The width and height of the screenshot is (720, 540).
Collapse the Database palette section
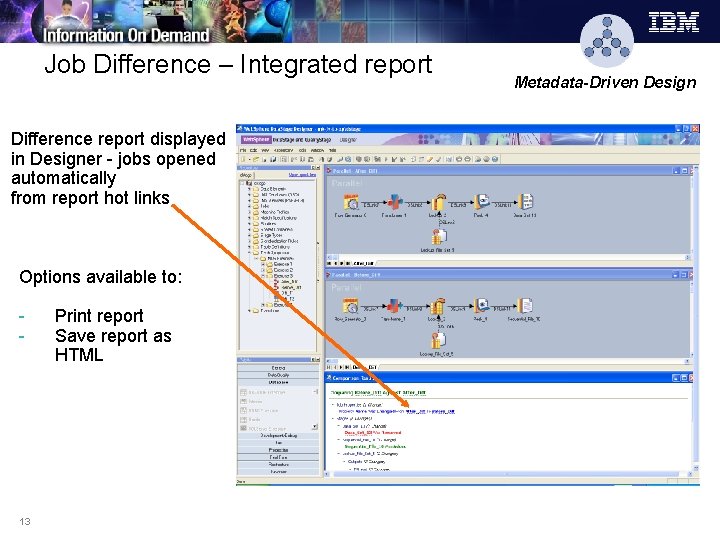point(278,382)
